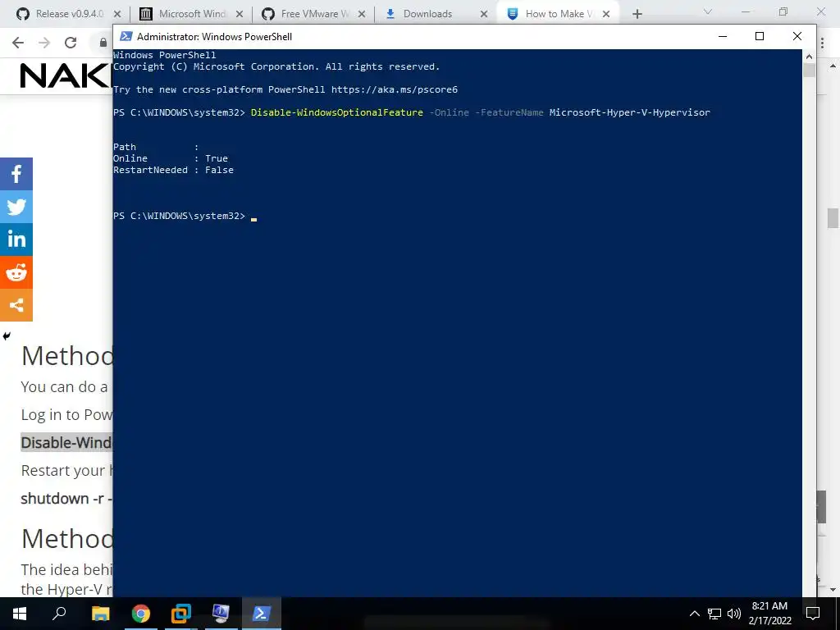The height and width of the screenshot is (630, 840).
Task: Open the orange generic share icon
Action: pyautogui.click(x=16, y=305)
